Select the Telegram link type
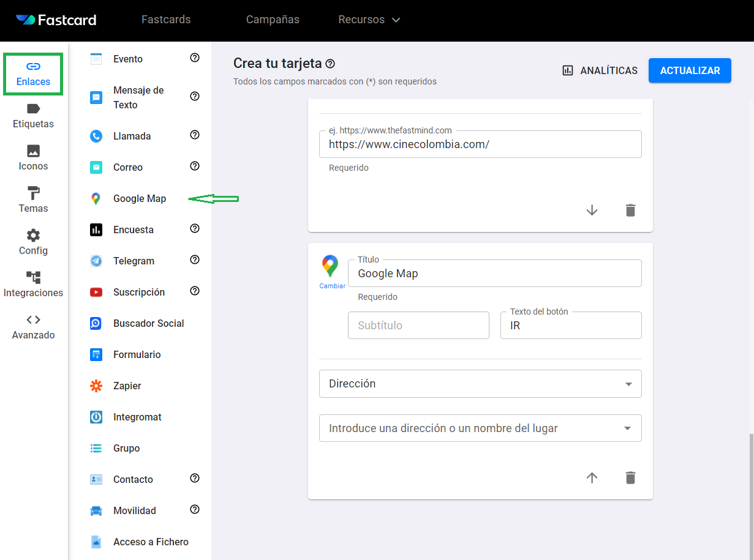Screen dimensions: 754x560 [x=134, y=261]
